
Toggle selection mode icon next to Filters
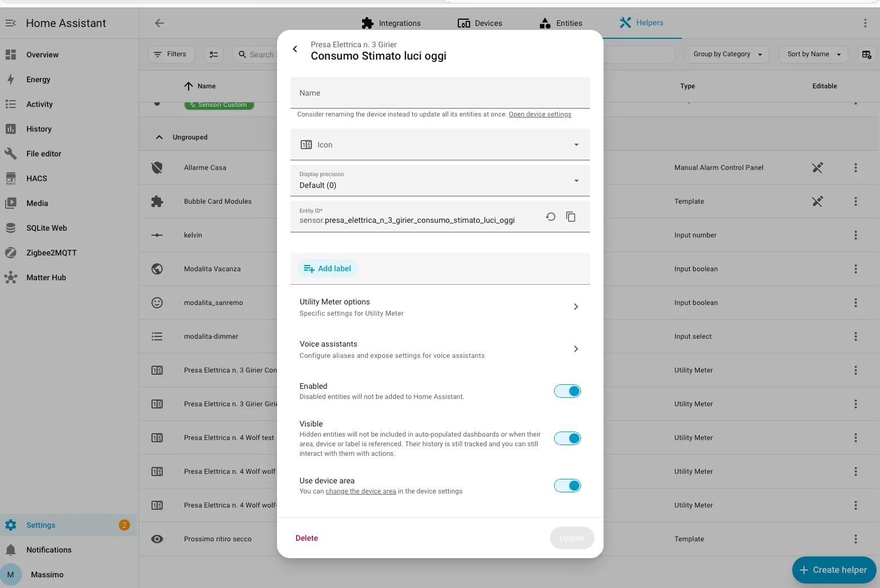pyautogui.click(x=214, y=55)
